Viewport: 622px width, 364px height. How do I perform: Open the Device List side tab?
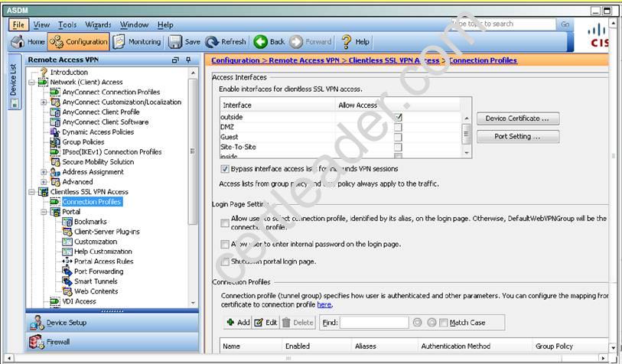[14, 81]
